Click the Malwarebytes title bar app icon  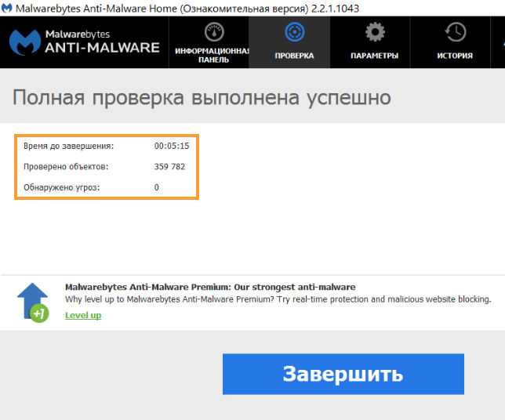click(6, 8)
